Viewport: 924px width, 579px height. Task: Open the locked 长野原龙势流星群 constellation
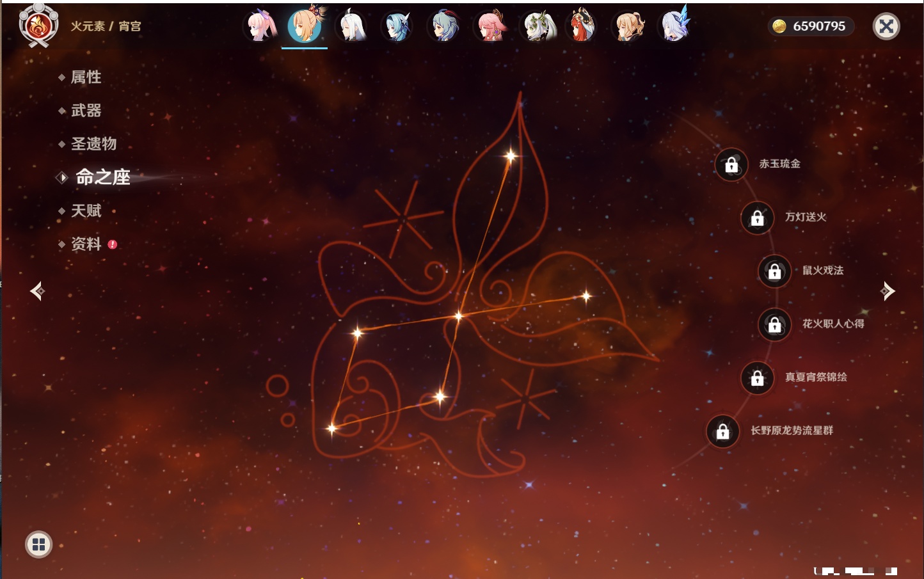pyautogui.click(x=722, y=431)
